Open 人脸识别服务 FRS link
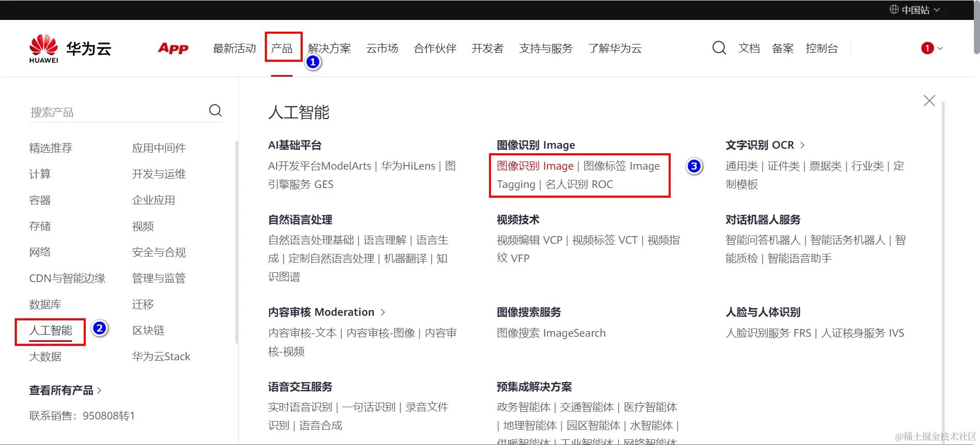Viewport: 980px width, 445px height. tap(768, 333)
